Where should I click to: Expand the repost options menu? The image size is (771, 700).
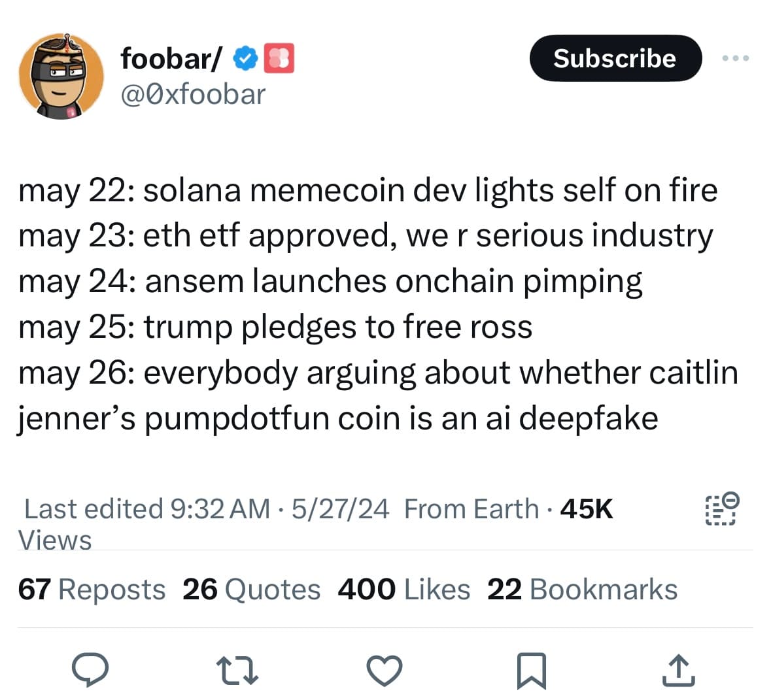coord(237,669)
